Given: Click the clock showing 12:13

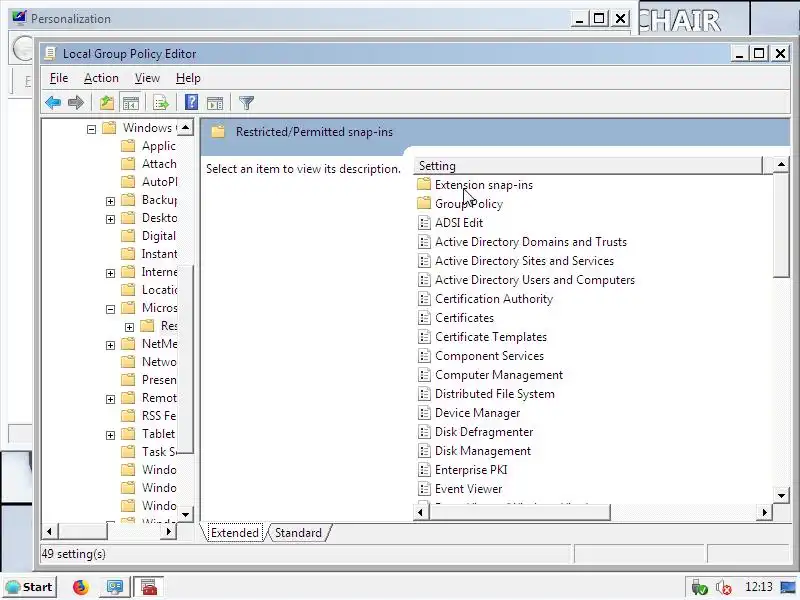Looking at the screenshot, I should click(759, 587).
